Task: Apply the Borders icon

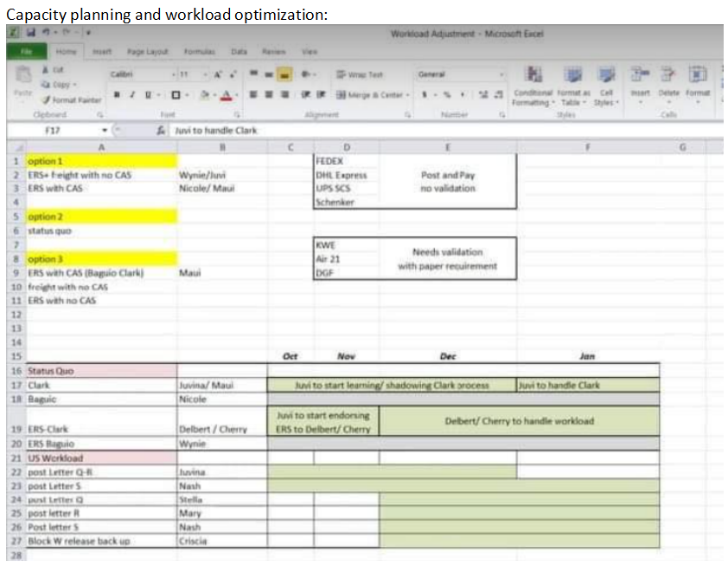Action: coord(176,95)
